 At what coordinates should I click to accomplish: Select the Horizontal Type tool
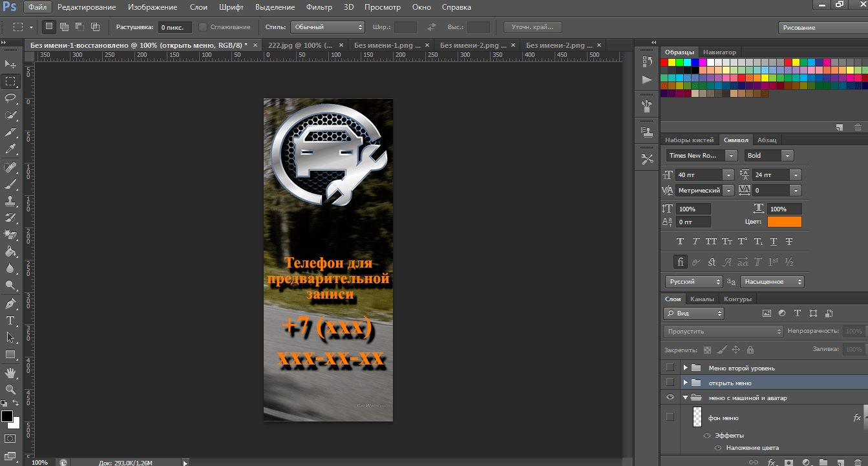coord(10,321)
